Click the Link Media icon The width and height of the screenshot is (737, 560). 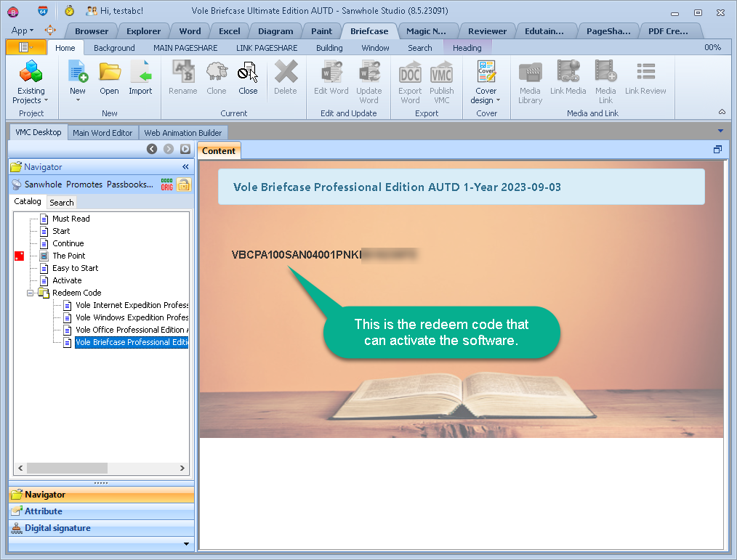pos(568,78)
